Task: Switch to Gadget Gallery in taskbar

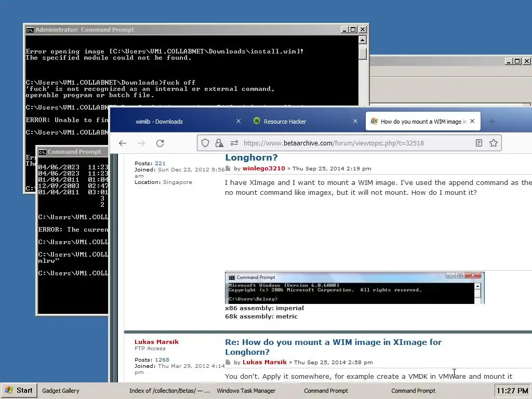Action: point(61,391)
